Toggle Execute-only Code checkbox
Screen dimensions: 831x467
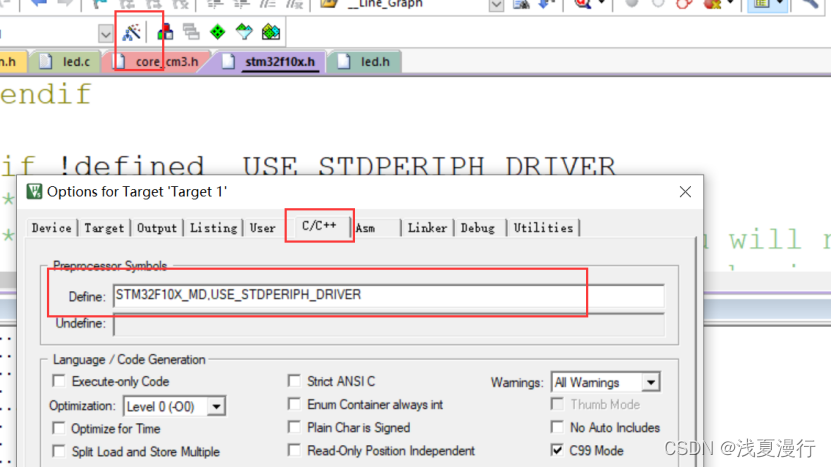pos(59,381)
